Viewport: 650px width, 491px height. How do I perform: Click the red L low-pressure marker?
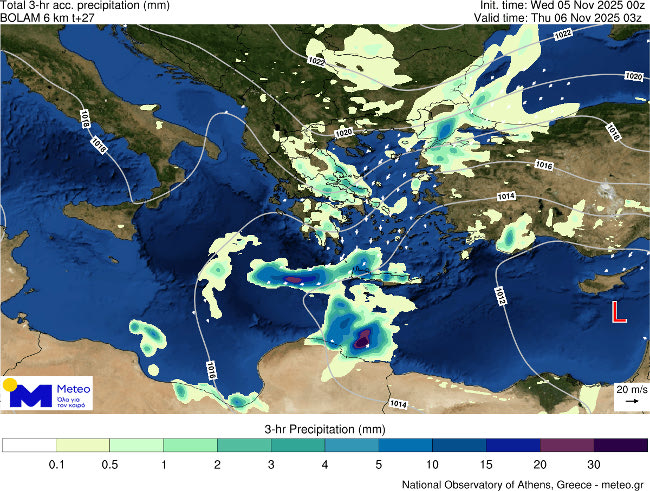[619, 313]
